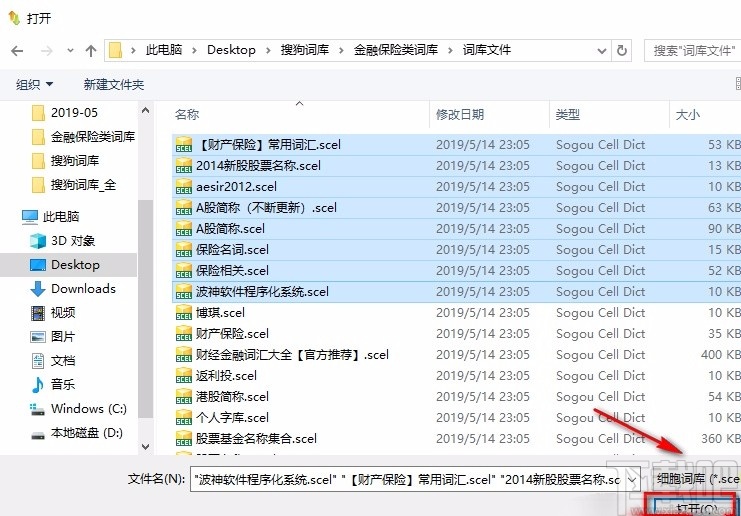Click 词库文件 in the address path
Screen dimensions: 741x516
[x=487, y=50]
